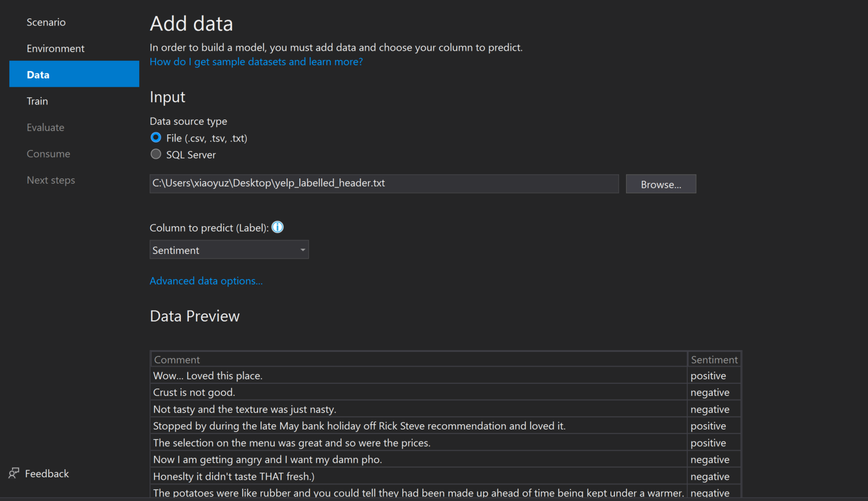
Task: Click the Browse... button
Action: [x=660, y=184]
